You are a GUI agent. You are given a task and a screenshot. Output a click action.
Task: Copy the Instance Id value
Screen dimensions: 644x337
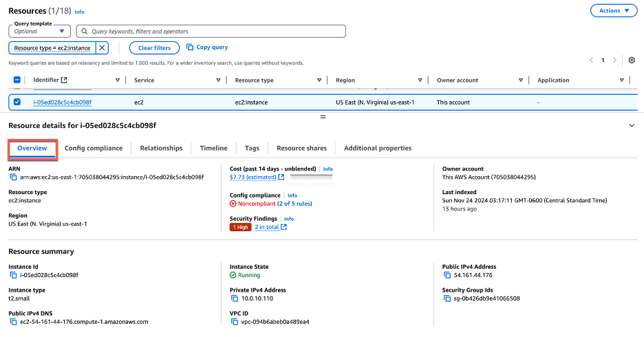coord(13,275)
